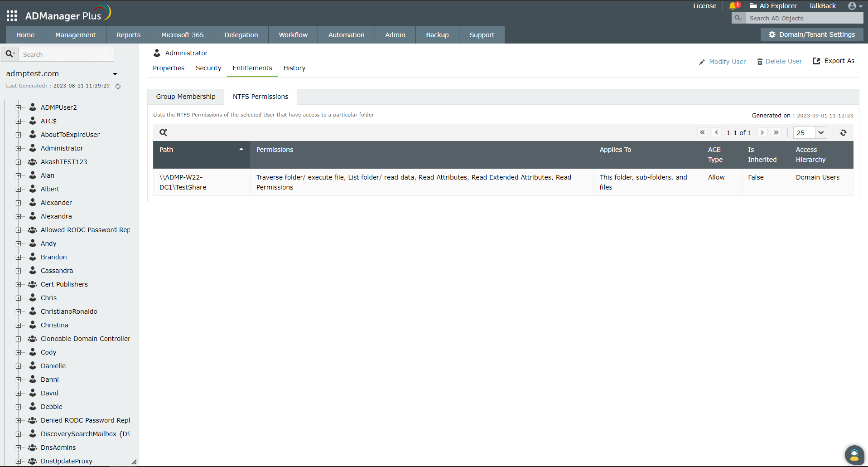Expand the Debbie tree node

pyautogui.click(x=18, y=407)
